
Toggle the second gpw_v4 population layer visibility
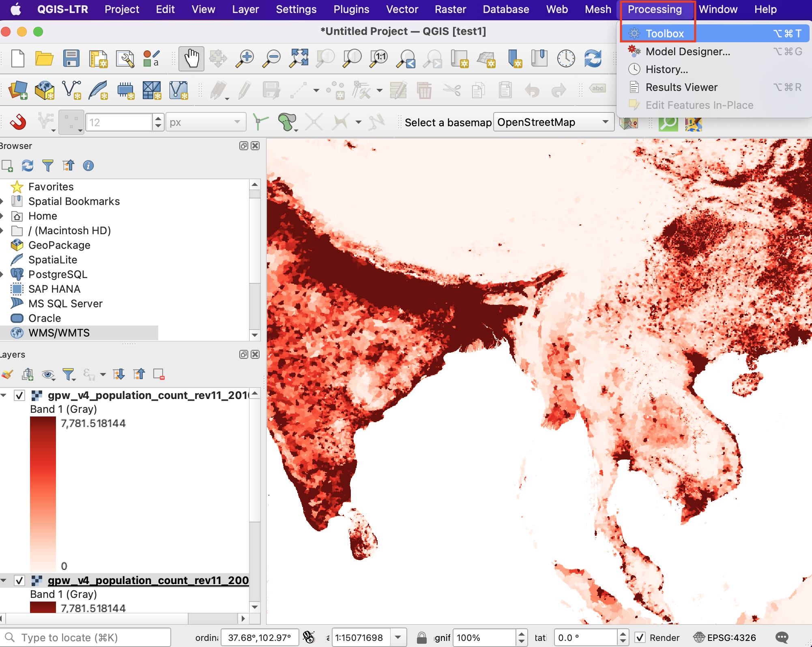(x=19, y=580)
